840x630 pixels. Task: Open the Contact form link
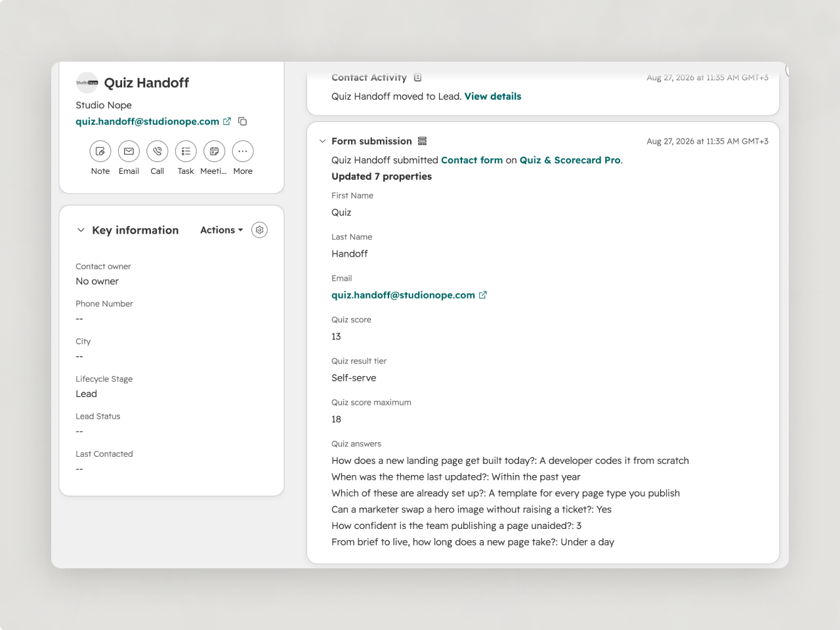[x=472, y=160]
